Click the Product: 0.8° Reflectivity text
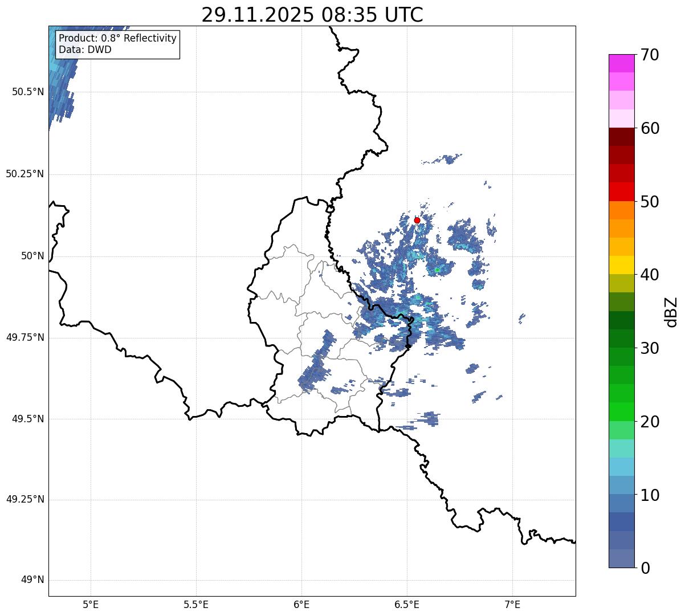This screenshot has width=685, height=616. click(117, 38)
